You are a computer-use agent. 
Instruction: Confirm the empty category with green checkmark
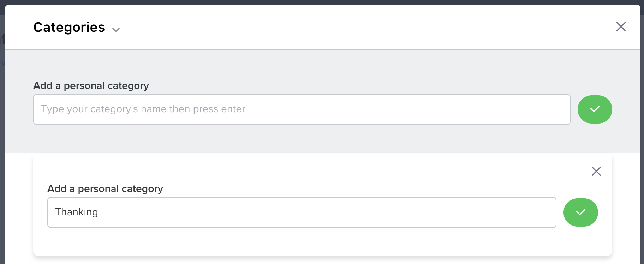point(595,109)
